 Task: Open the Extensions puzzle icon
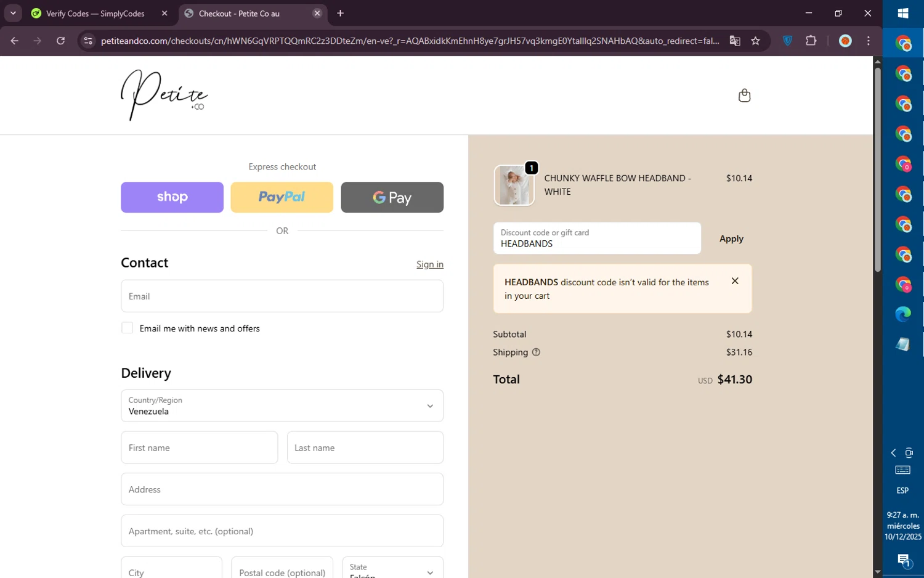(811, 41)
